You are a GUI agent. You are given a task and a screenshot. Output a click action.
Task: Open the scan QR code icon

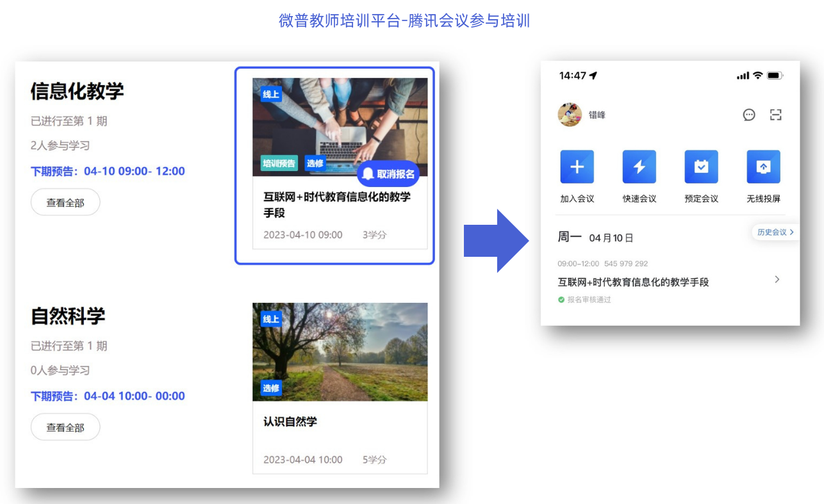pos(776,115)
